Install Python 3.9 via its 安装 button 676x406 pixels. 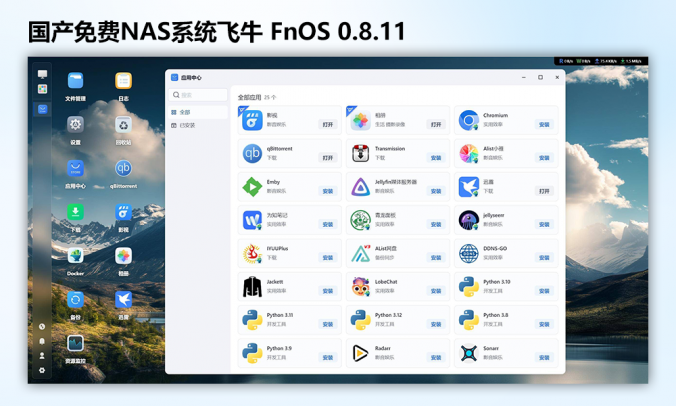[x=328, y=358]
